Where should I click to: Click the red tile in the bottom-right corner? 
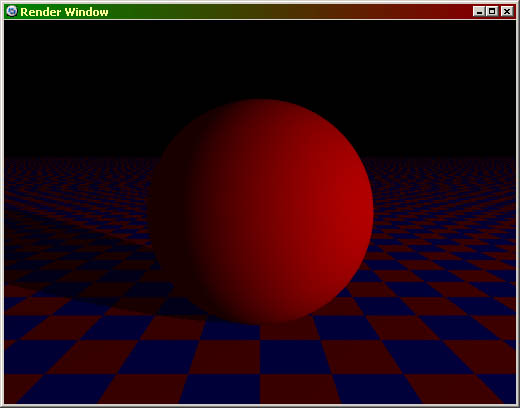click(x=453, y=388)
